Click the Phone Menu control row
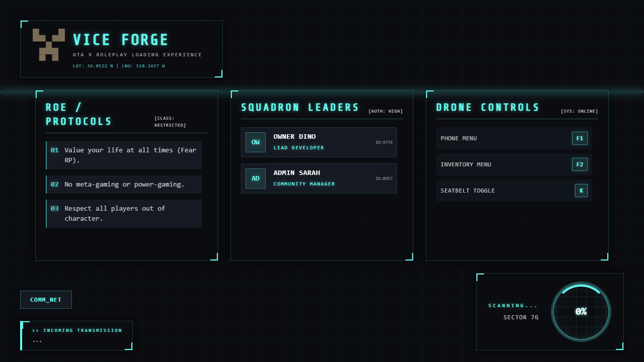Image resolution: width=644 pixels, height=362 pixels. [514, 138]
